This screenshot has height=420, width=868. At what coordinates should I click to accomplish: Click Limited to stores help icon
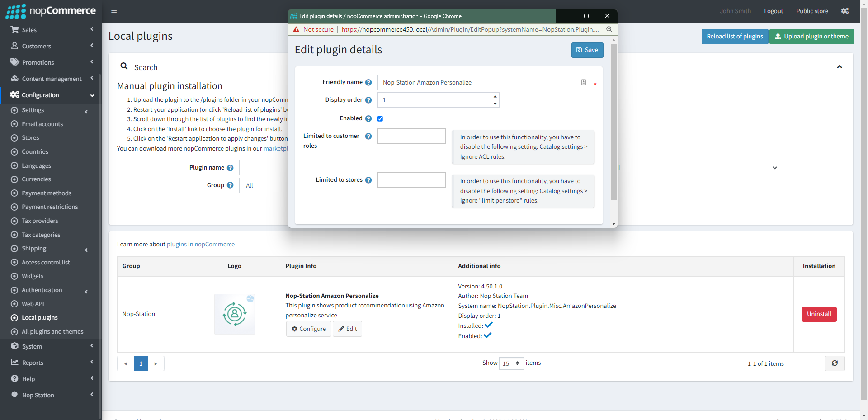tap(368, 180)
